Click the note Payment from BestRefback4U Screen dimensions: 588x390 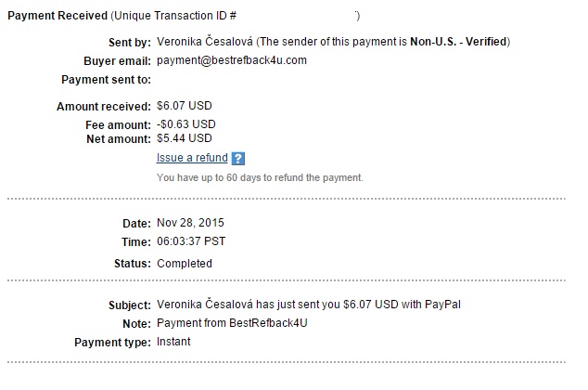coord(232,323)
